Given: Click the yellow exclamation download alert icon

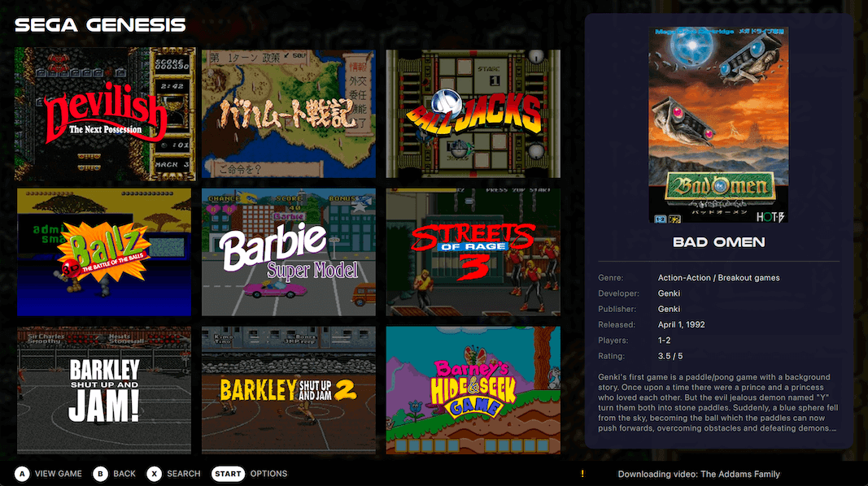Looking at the screenshot, I should point(582,474).
